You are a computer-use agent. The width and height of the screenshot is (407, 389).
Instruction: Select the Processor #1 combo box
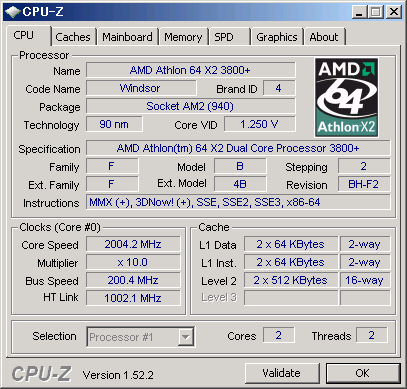(x=140, y=337)
